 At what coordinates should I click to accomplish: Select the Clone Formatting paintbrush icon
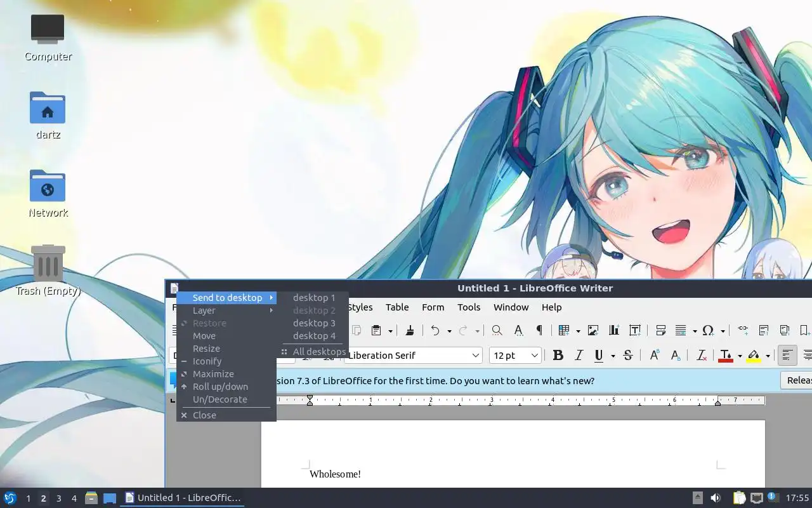[x=410, y=330]
